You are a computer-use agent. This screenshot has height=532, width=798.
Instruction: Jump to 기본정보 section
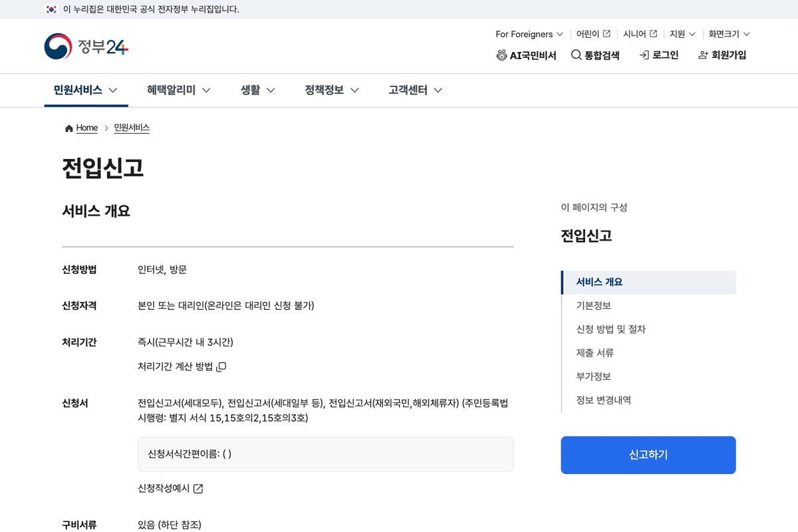[x=594, y=305]
